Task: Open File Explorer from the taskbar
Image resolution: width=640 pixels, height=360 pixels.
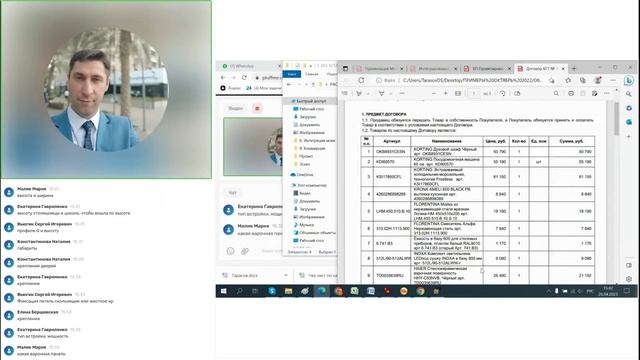Action: pyautogui.click(x=289, y=291)
